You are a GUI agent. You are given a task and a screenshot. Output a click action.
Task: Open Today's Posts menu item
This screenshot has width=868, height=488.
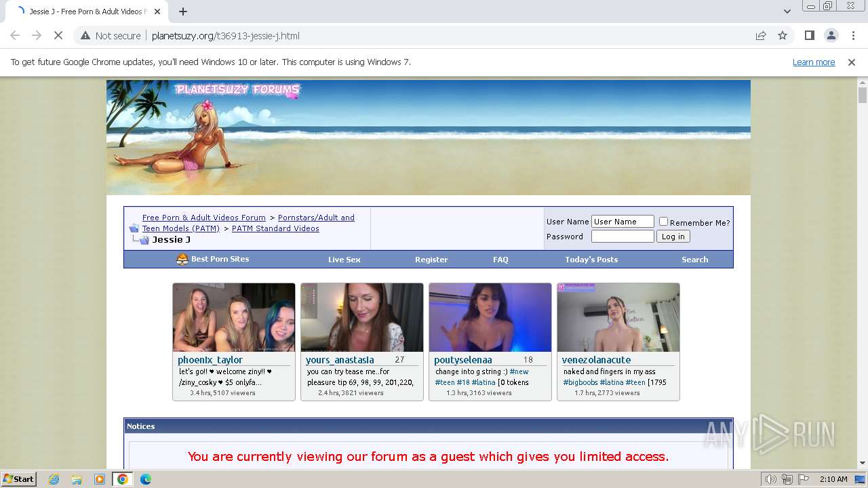591,260
